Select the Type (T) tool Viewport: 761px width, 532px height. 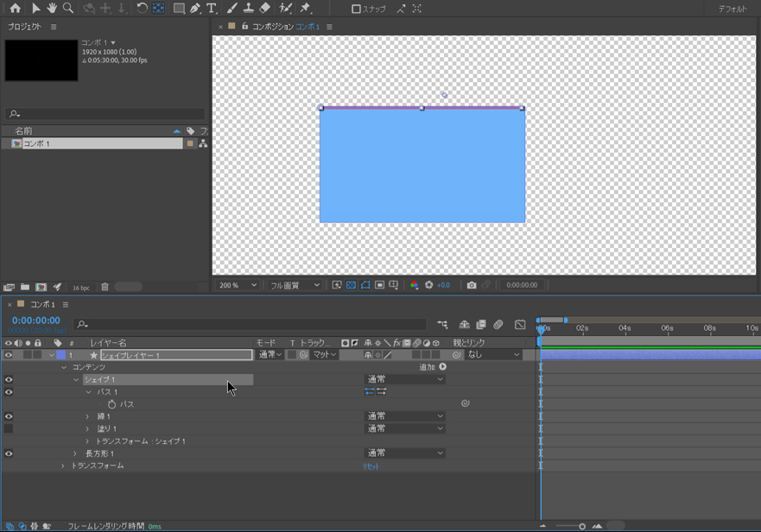[211, 9]
